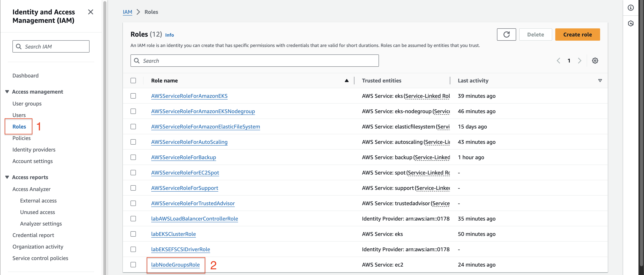
Task: Check AWSServiceRoleForBackup row checkbox
Action: pyautogui.click(x=133, y=157)
